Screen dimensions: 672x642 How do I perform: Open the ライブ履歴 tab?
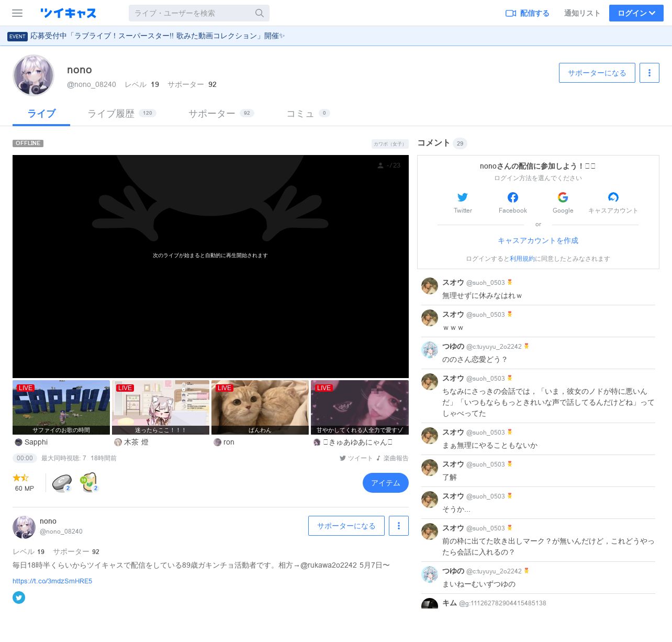[x=121, y=114]
